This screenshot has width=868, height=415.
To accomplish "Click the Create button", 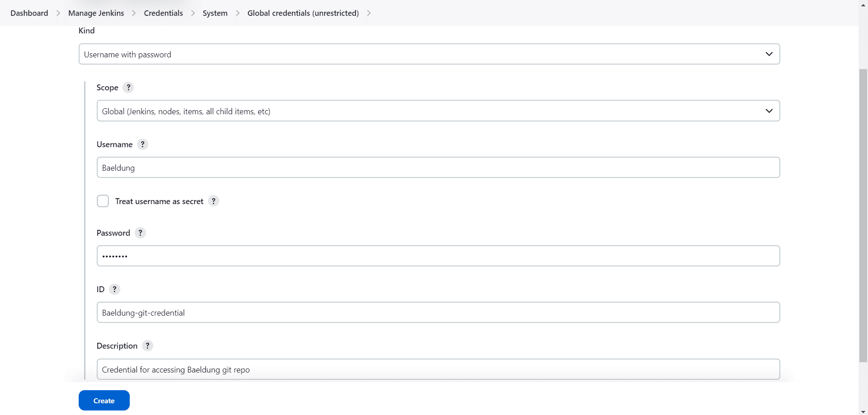I will point(104,401).
